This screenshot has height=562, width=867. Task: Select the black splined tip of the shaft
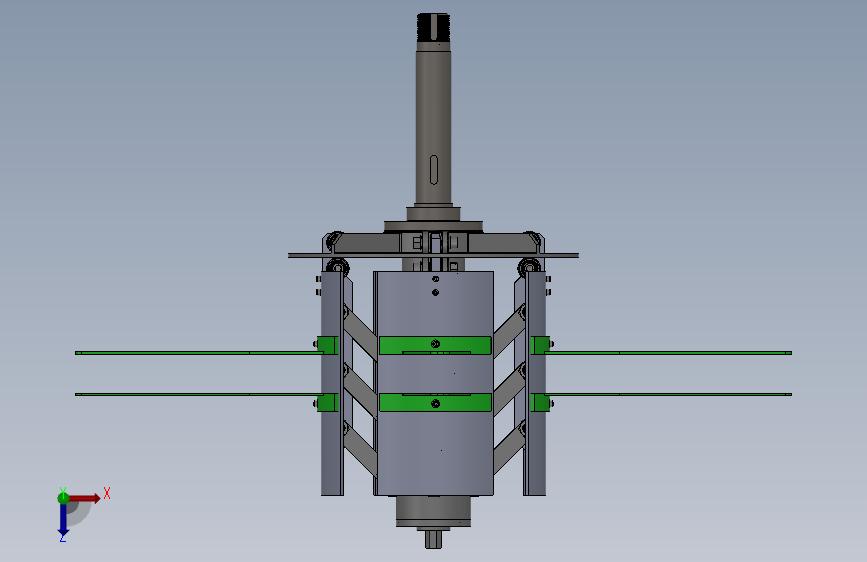[x=434, y=27]
